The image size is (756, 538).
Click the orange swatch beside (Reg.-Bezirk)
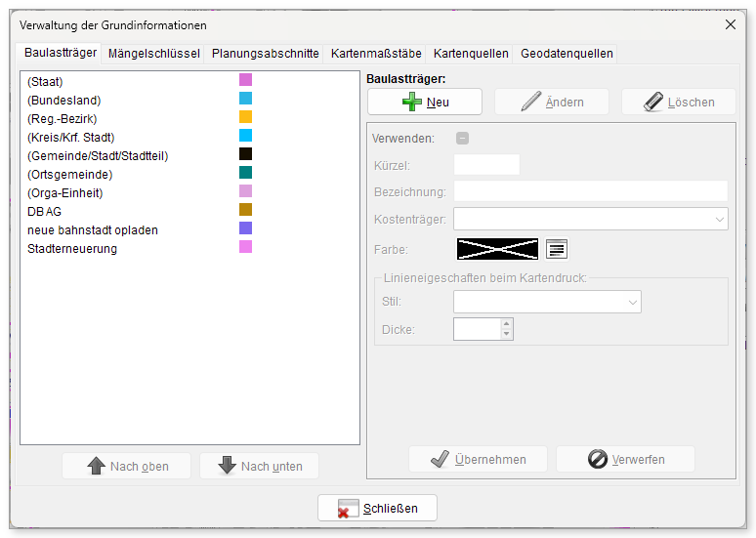point(245,116)
